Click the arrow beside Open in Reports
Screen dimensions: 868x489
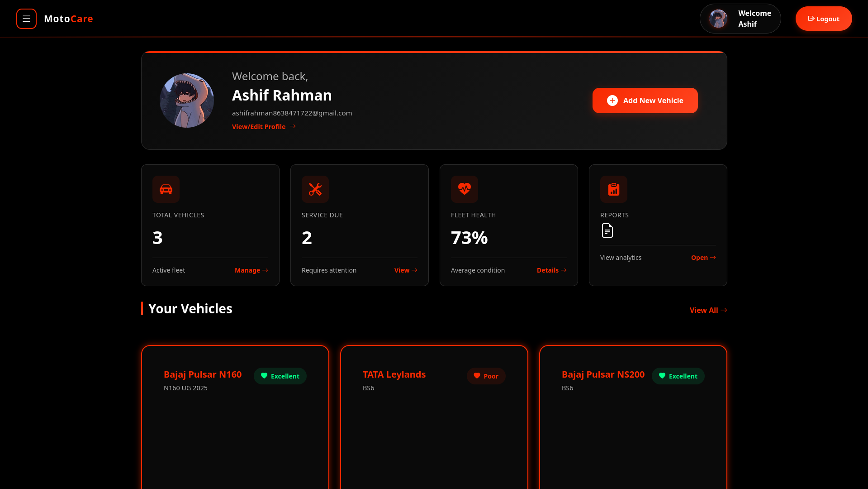coord(713,258)
